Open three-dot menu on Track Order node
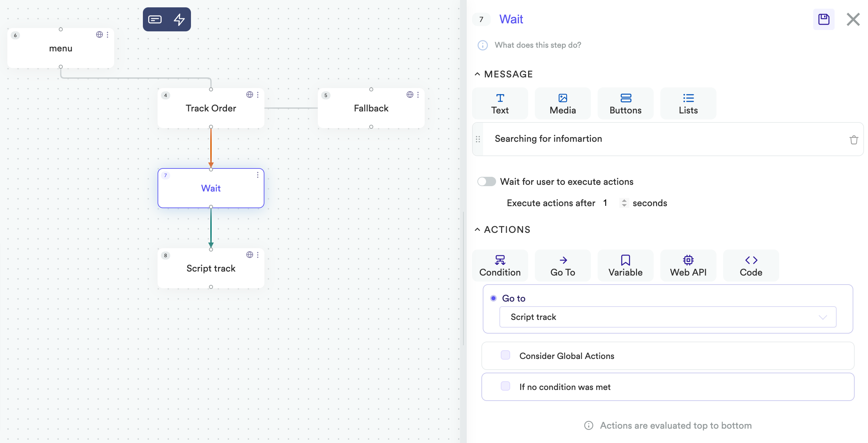This screenshot has width=868, height=443. tap(258, 95)
